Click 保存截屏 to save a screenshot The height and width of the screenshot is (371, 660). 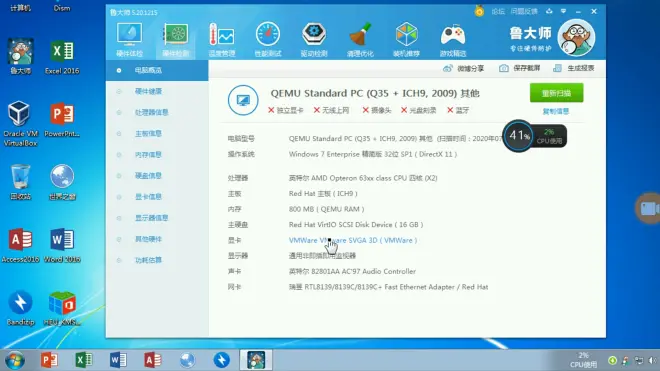(519, 68)
